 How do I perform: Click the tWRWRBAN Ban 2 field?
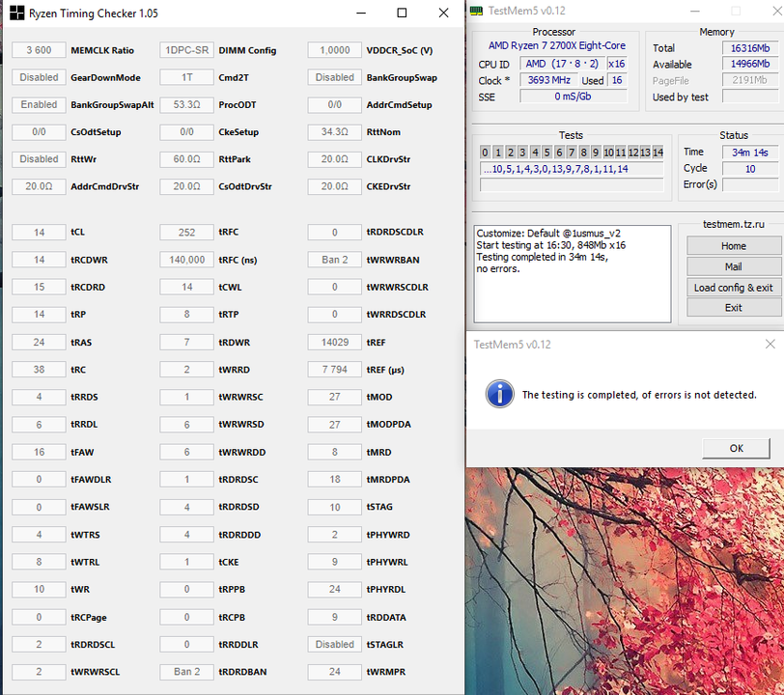coord(335,260)
